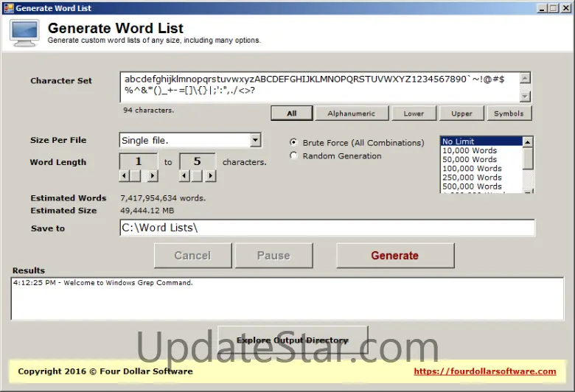Viewport: 575px width, 392px height.
Task: Click the 94 characters count label
Action: point(148,110)
